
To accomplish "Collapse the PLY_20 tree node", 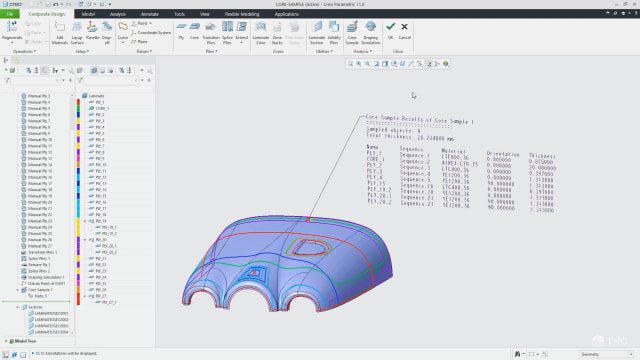I will point(85,240).
